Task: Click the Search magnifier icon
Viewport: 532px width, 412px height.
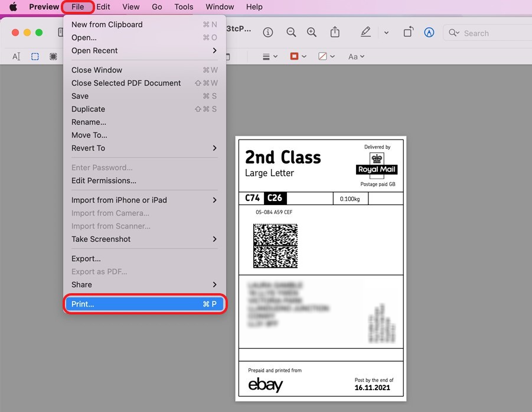Action: click(453, 33)
